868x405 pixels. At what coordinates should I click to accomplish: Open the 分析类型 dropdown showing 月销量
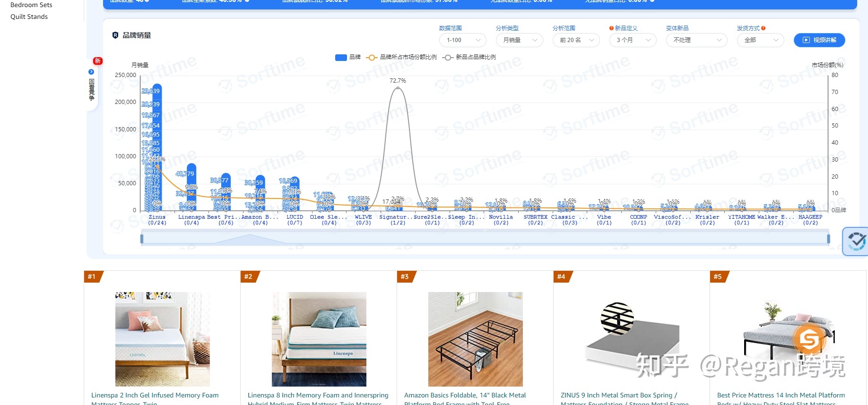point(519,40)
